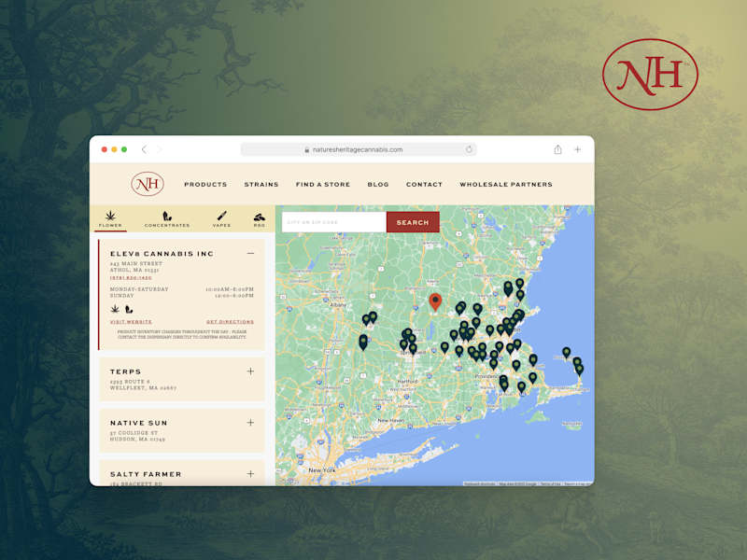Click the red selected map pin
The height and width of the screenshot is (560, 747).
435,301
